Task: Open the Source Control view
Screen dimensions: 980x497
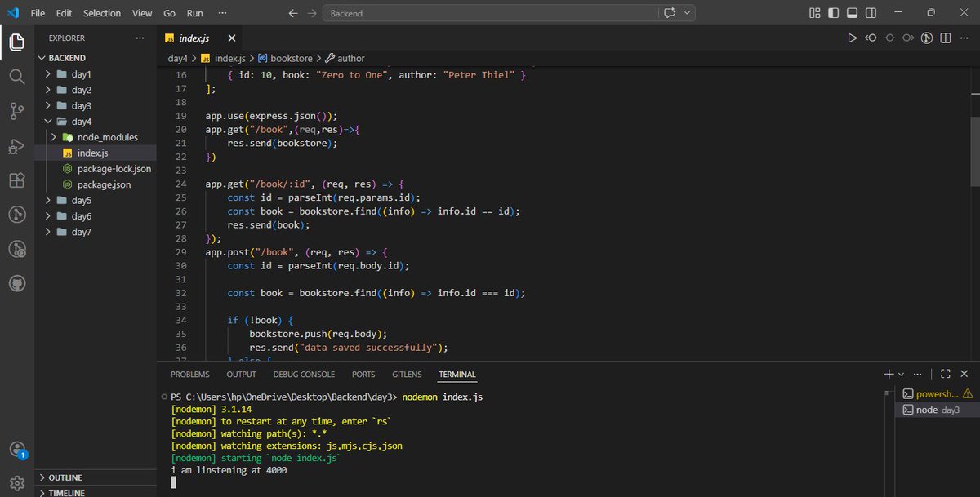Action: [17, 112]
